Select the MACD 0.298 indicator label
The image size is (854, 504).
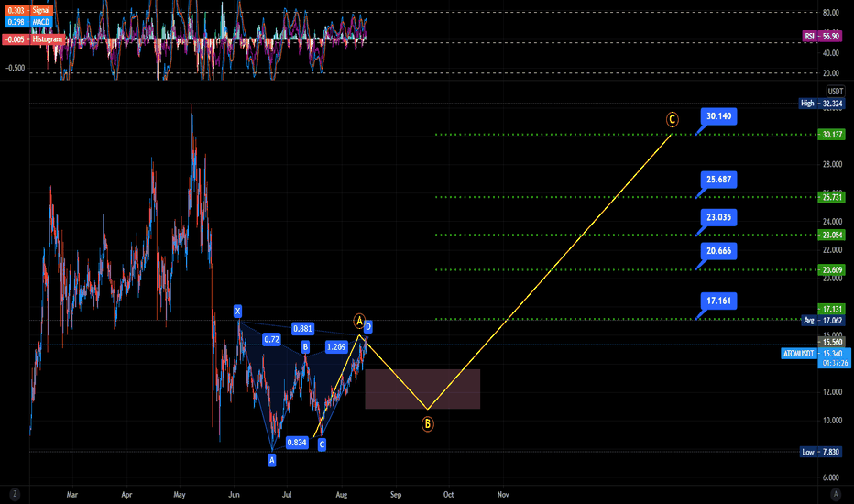pos(28,22)
